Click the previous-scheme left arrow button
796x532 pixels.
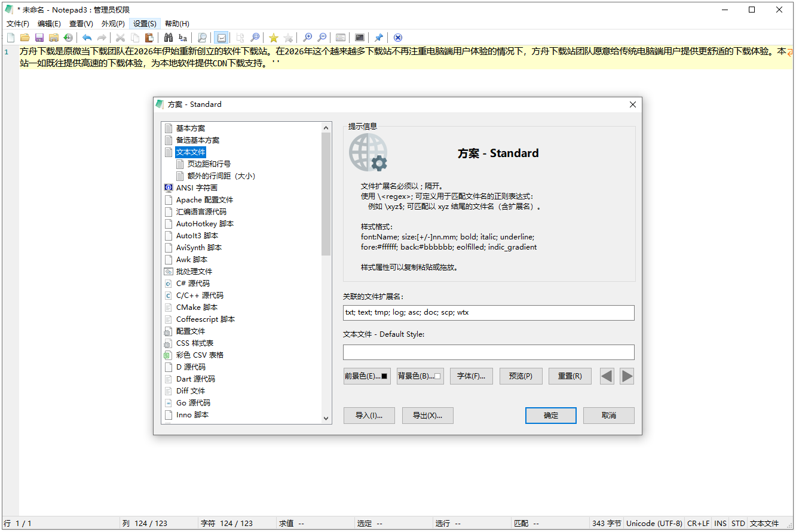[607, 376]
